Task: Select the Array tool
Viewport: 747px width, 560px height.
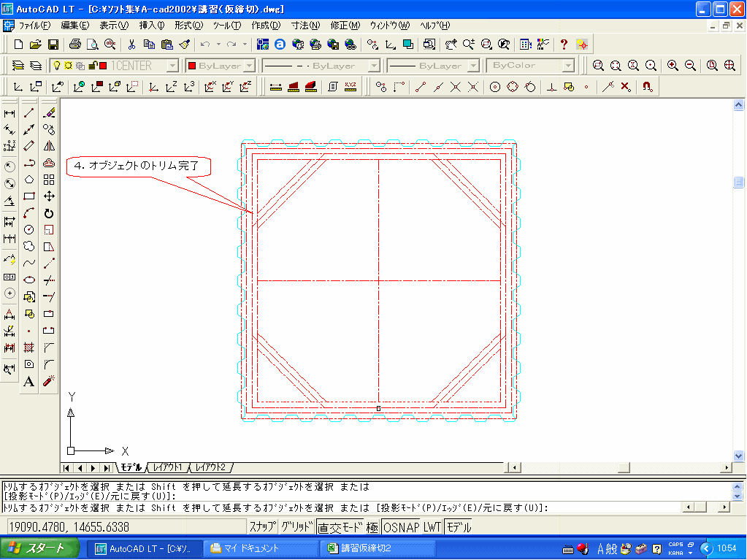Action: (x=49, y=180)
